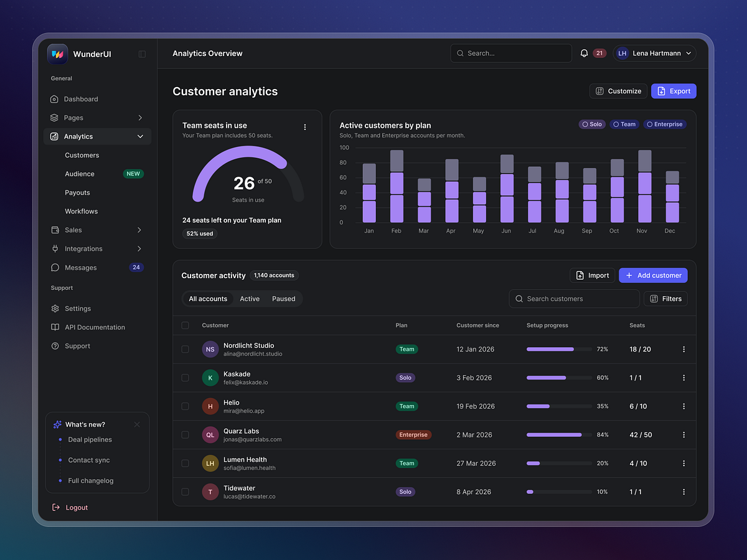Image resolution: width=747 pixels, height=560 pixels.
Task: Click the WunderUI logo icon
Action: [x=57, y=54]
